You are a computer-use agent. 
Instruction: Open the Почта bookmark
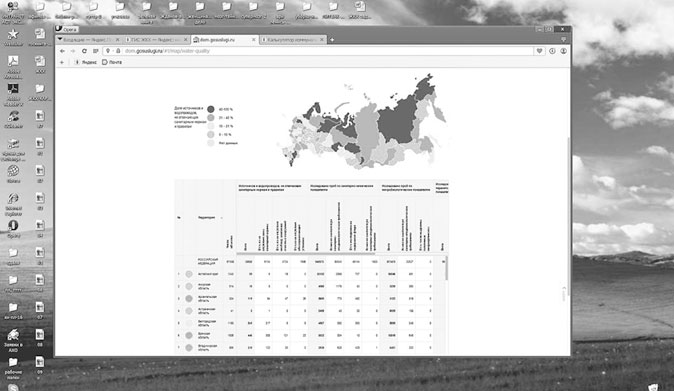112,62
